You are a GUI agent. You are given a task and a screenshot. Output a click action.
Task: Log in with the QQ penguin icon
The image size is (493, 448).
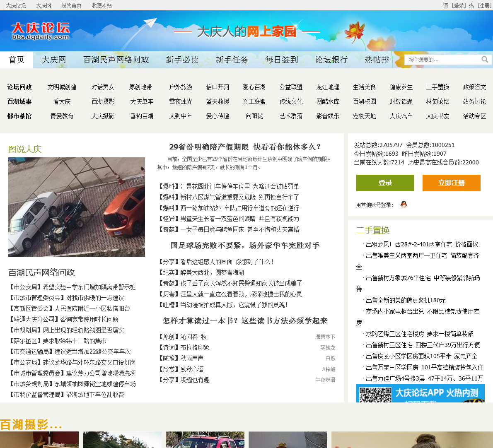pyautogui.click(x=404, y=205)
